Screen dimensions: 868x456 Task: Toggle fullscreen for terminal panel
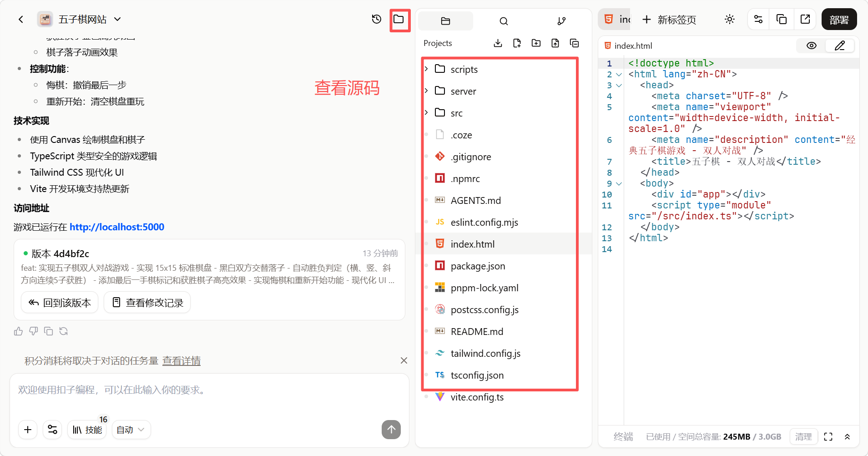coord(828,436)
